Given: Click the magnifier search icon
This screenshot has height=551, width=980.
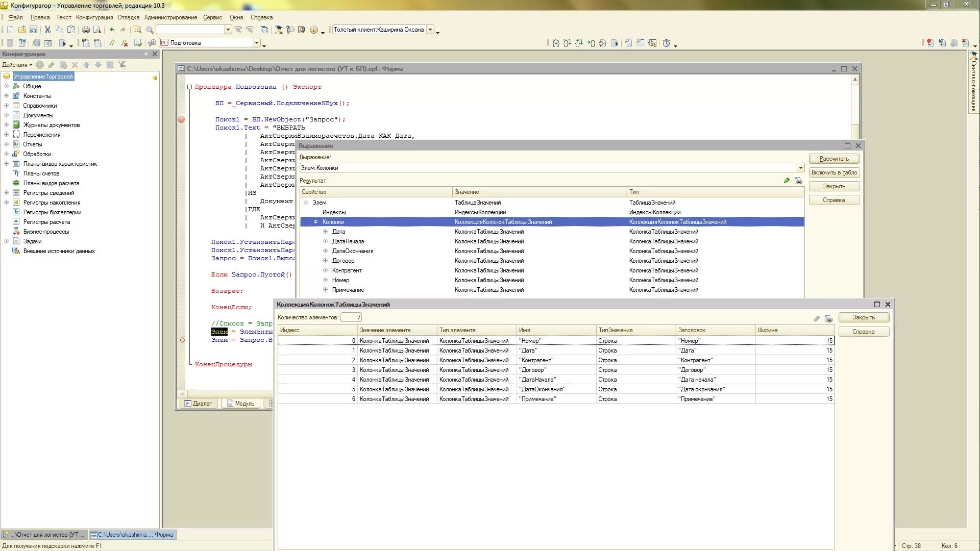Looking at the screenshot, I should click(150, 30).
